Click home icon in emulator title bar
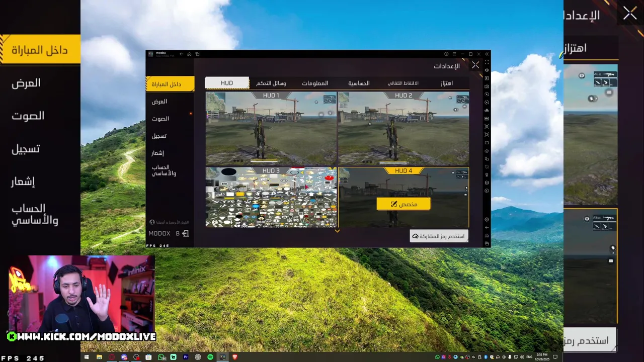The image size is (644, 362). coord(189,54)
